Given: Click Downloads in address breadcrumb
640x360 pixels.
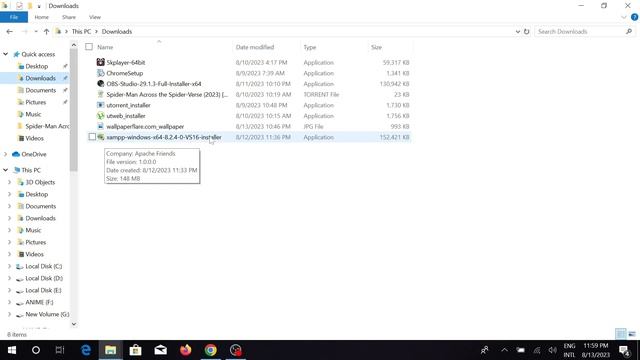Looking at the screenshot, I should (x=117, y=31).
